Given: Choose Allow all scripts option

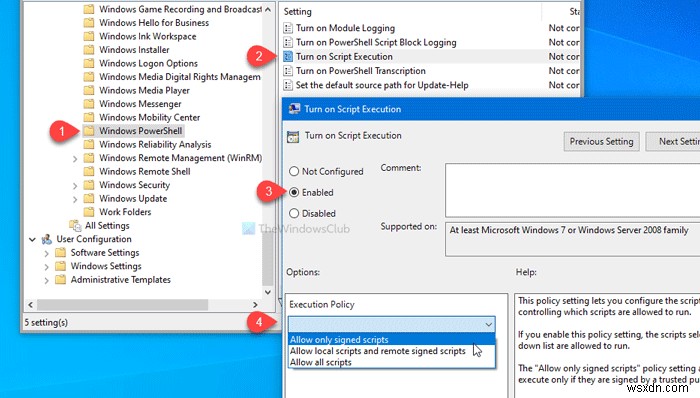Looking at the screenshot, I should click(392, 362).
